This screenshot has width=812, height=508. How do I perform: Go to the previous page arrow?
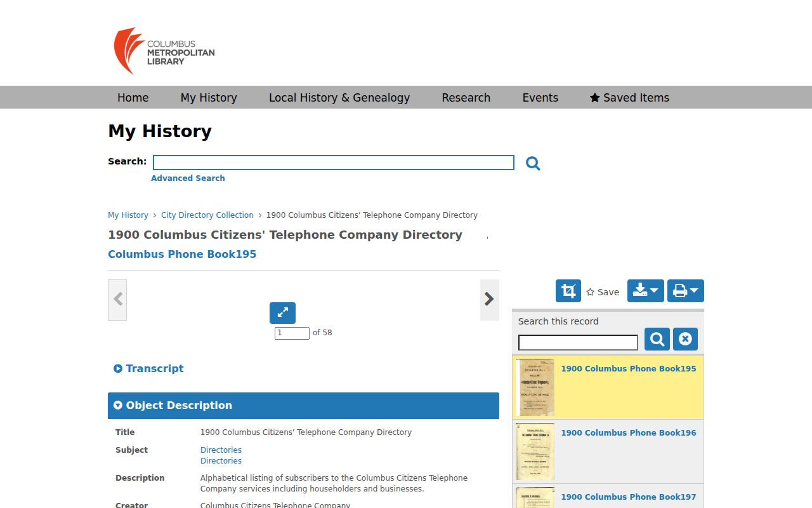pos(117,300)
